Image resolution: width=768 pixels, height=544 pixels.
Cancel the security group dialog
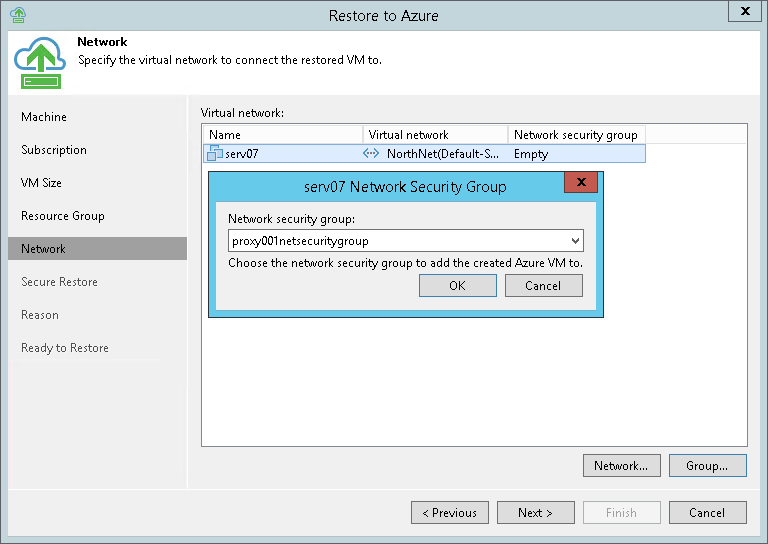tap(543, 286)
